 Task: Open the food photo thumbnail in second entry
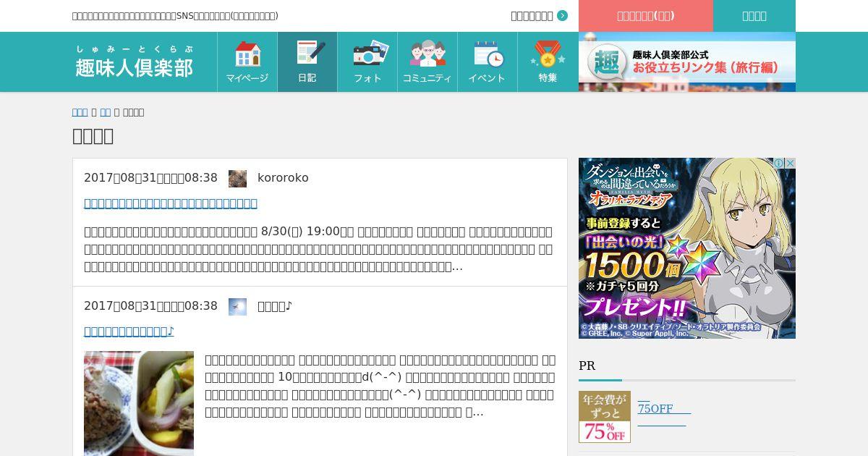139,403
